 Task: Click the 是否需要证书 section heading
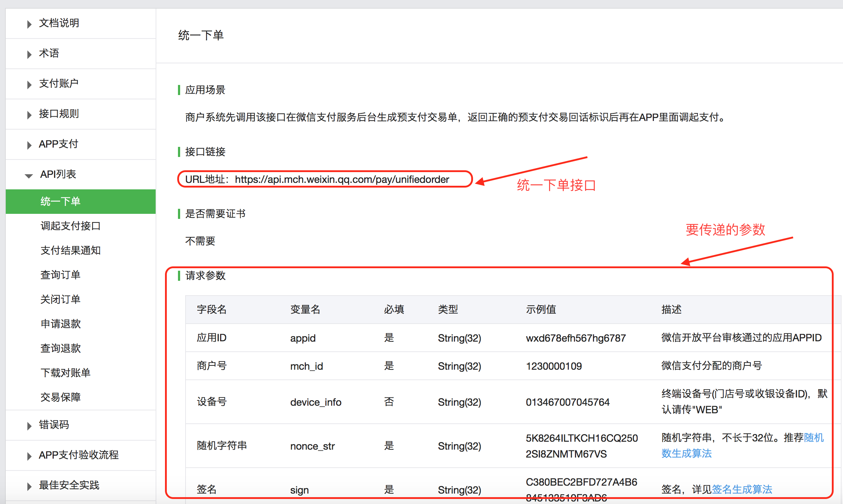(x=215, y=214)
